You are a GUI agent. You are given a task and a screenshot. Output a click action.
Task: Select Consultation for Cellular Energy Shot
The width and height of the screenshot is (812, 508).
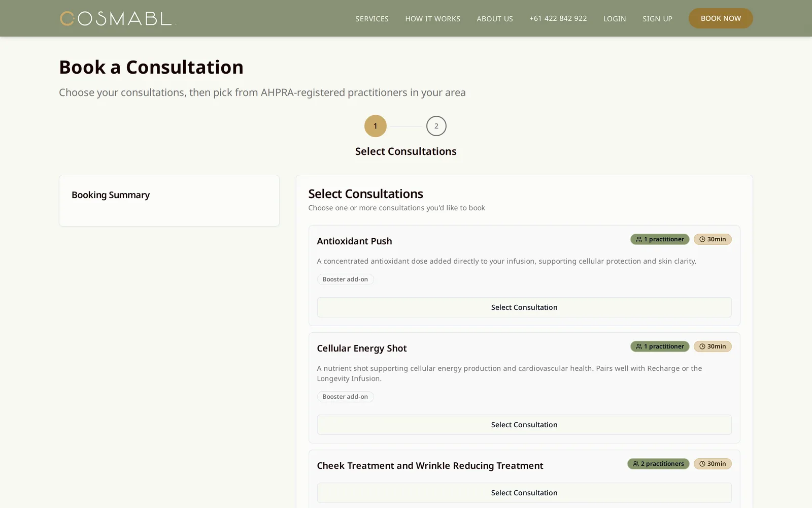(524, 425)
